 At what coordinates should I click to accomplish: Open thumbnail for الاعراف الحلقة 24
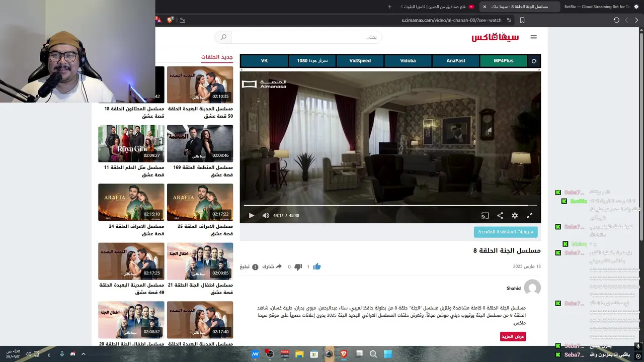pyautogui.click(x=131, y=202)
